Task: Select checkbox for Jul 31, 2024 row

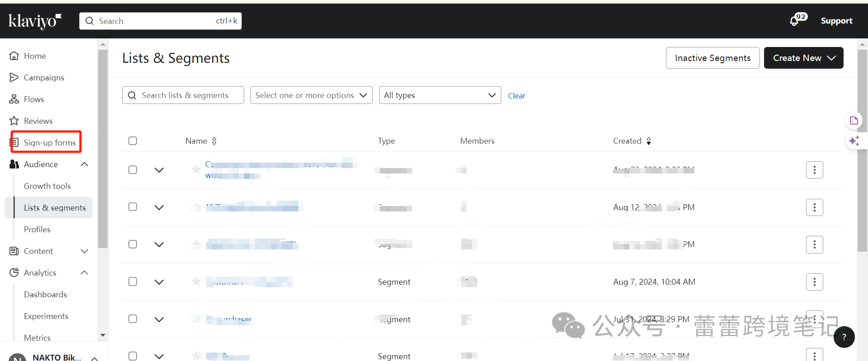Action: point(132,319)
